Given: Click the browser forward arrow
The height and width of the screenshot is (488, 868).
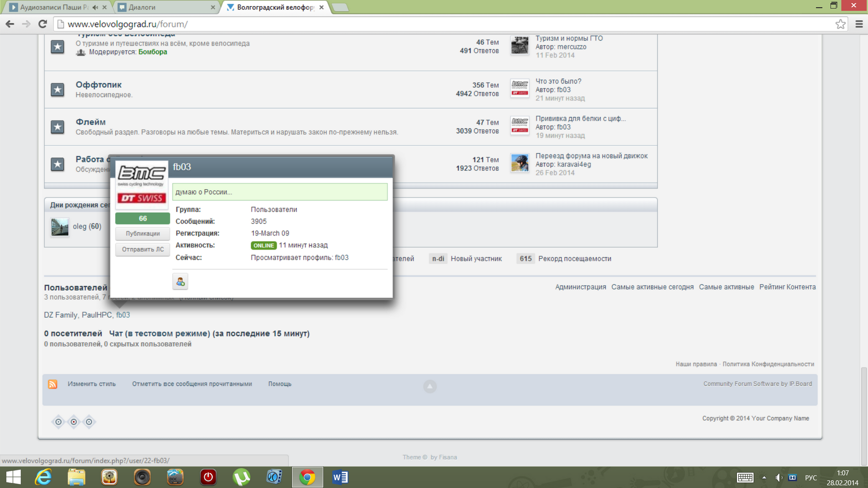Looking at the screenshot, I should [x=26, y=24].
